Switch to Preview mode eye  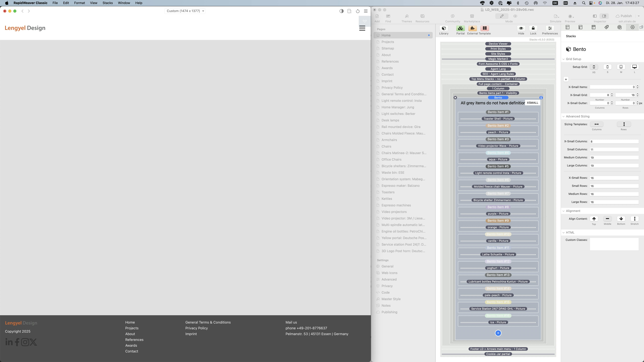[515, 16]
